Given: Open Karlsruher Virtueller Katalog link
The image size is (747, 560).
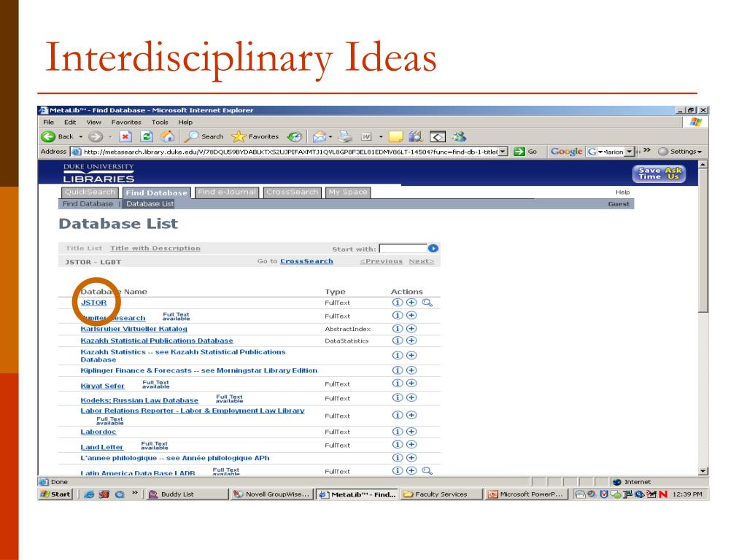Looking at the screenshot, I should pyautogui.click(x=134, y=329).
